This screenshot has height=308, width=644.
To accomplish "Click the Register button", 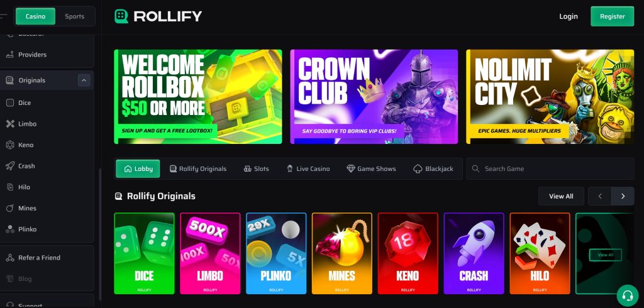I will (x=613, y=16).
